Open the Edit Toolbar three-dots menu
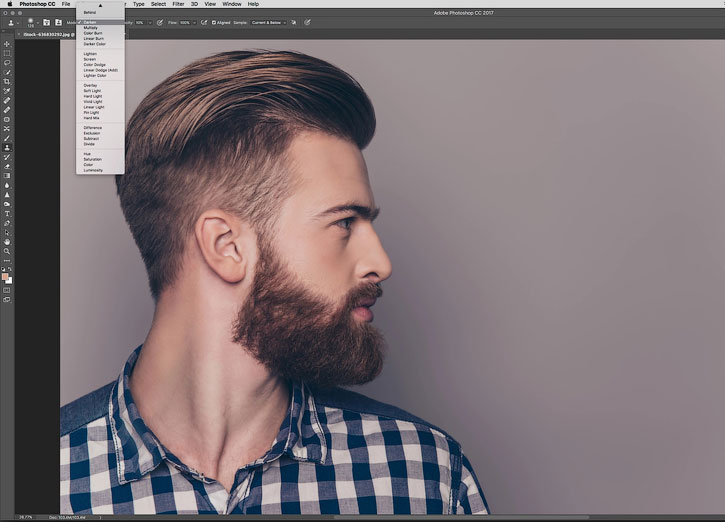Viewport: 725px width, 522px height. 7,261
